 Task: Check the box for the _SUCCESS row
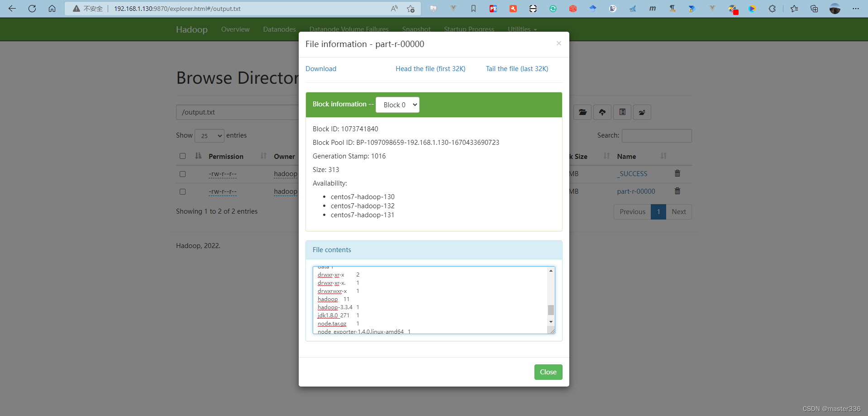tap(182, 174)
